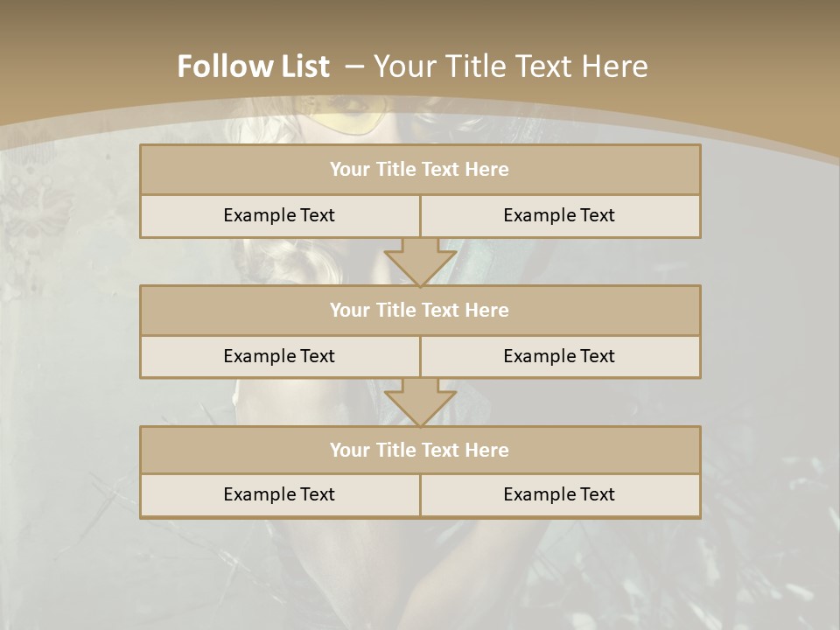Click the left 'Example Text' cell in second block
Viewport: 840px width, 630px height.
click(280, 357)
